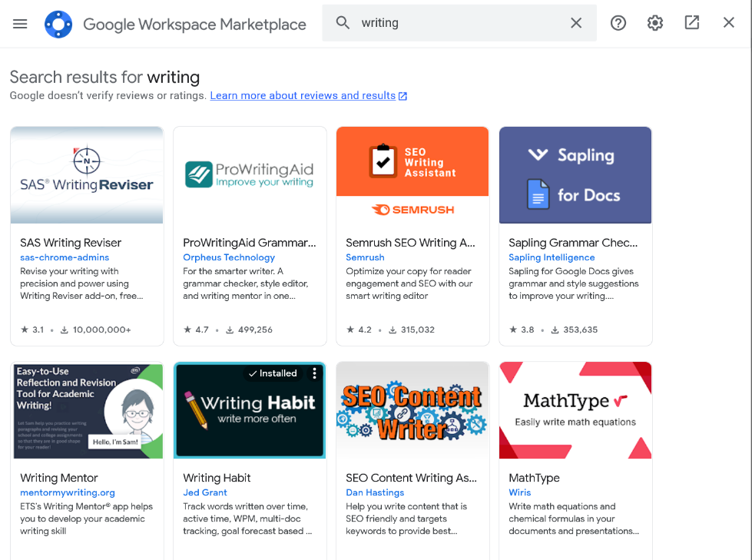Select the 'Writing Habit' card title

217,478
